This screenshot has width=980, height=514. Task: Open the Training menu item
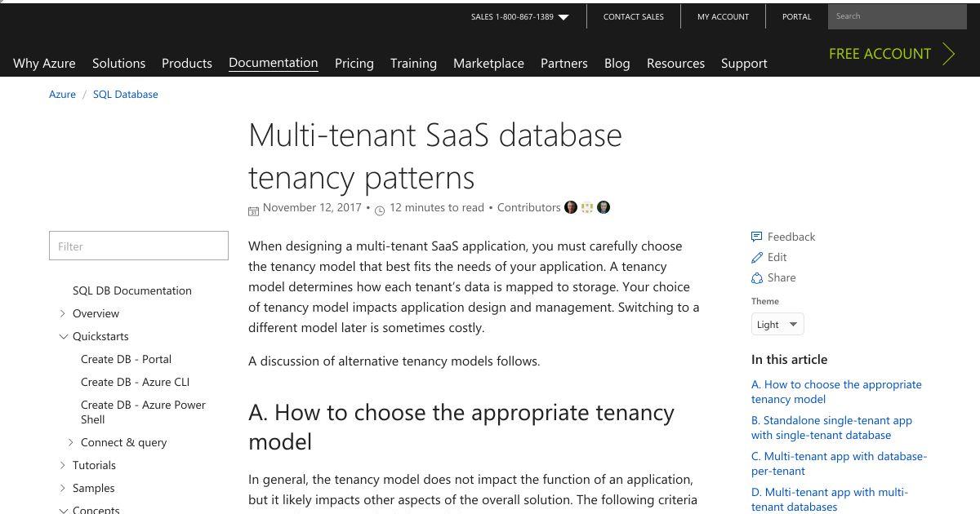413,63
